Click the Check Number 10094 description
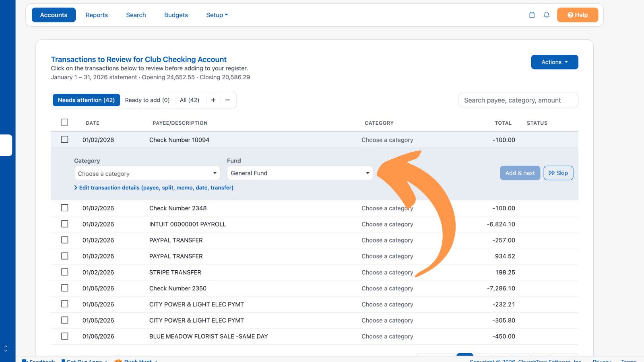The height and width of the screenshot is (362, 644). pos(179,140)
